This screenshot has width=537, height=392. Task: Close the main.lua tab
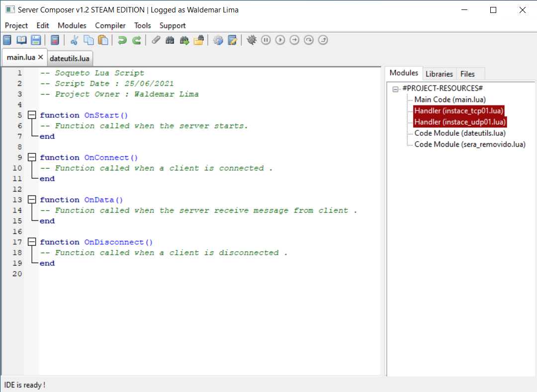(40, 57)
